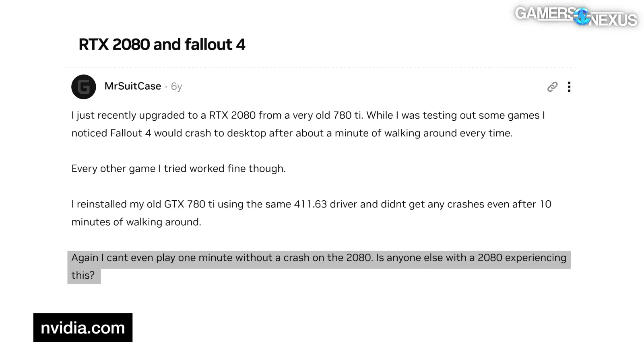Screen dimensions: 644x362
Task: Click MrSuitCase's round profile avatar
Action: [84, 87]
